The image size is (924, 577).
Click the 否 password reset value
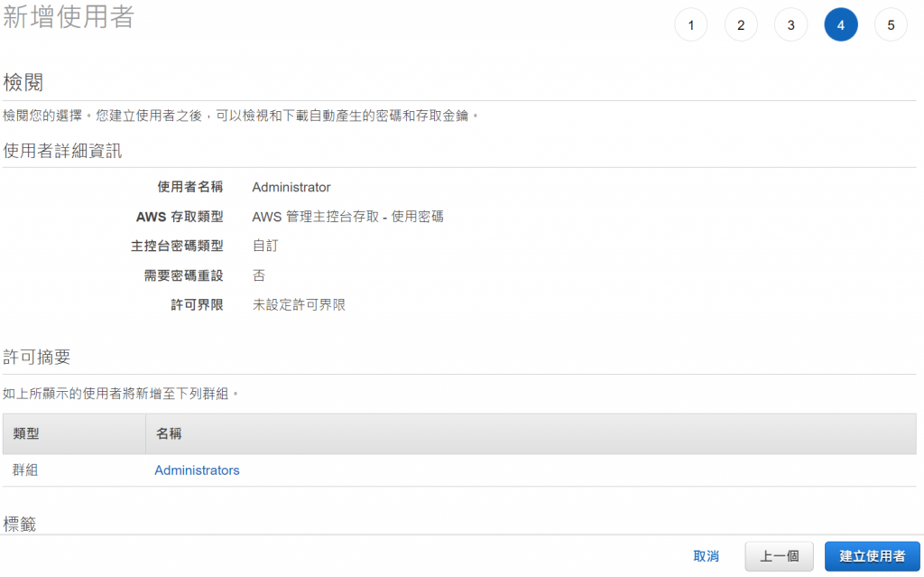[259, 275]
